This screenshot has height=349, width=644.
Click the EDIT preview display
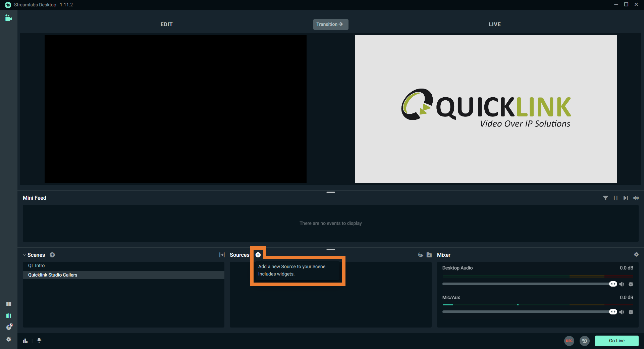coord(175,109)
